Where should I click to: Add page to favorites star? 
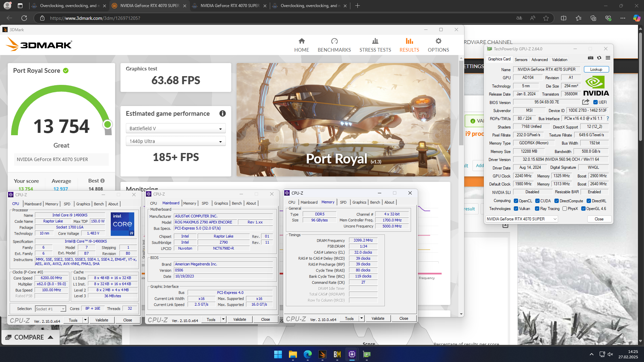click(x=546, y=18)
